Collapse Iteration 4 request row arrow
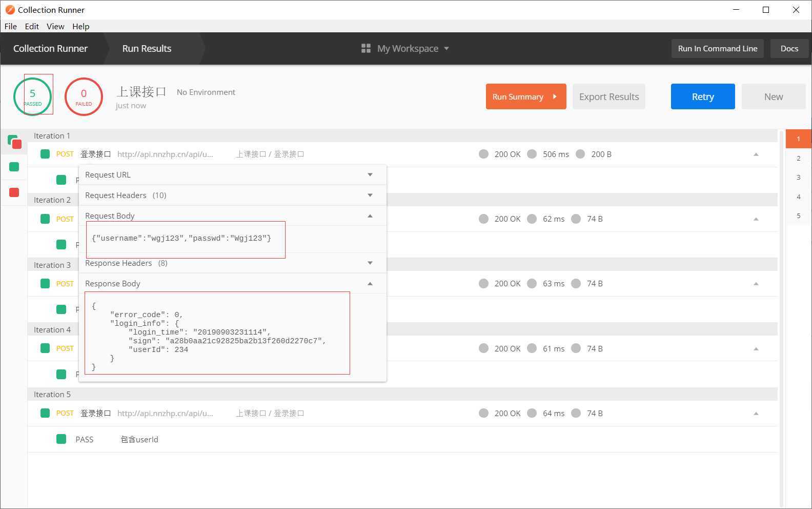The image size is (812, 509). coord(756,349)
